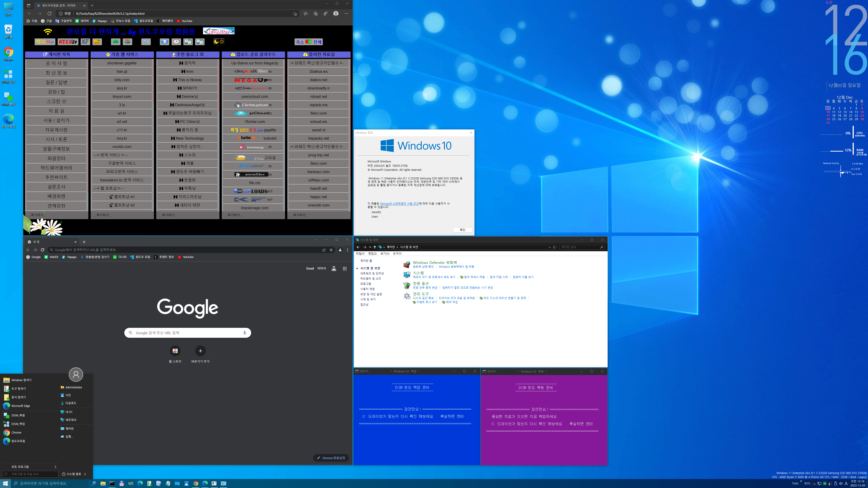Open the YouTube bookmark in Edge favorites bar
The height and width of the screenshot is (488, 868).
(185, 21)
